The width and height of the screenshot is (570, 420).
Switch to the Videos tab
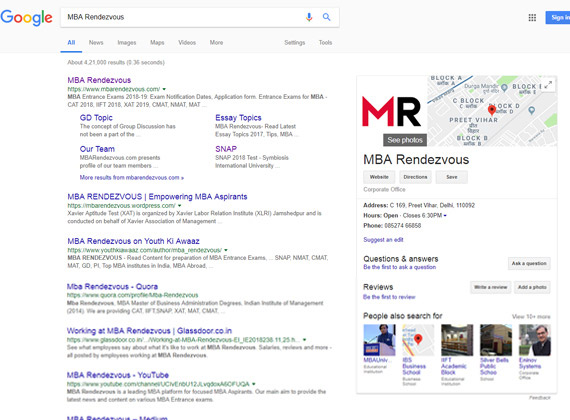coord(187,43)
